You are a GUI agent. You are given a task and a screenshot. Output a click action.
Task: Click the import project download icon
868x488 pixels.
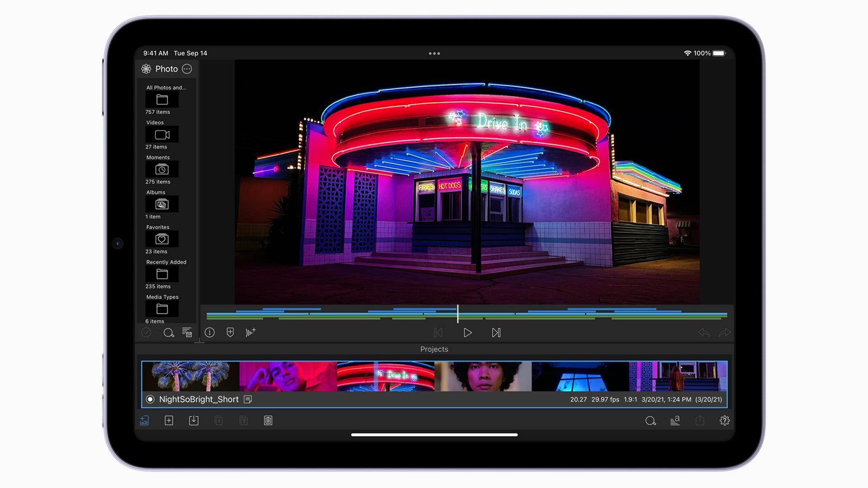pos(193,421)
